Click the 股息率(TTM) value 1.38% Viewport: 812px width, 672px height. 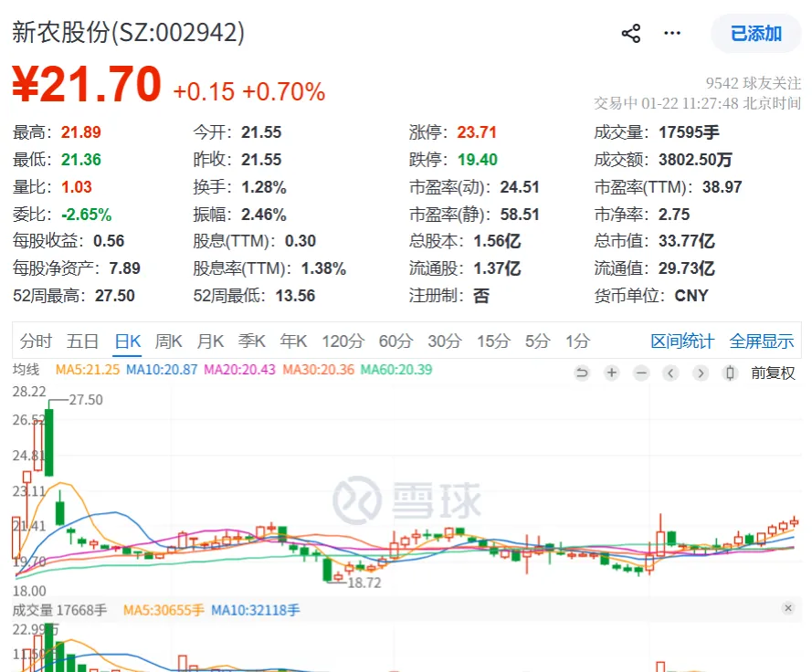[x=323, y=268]
